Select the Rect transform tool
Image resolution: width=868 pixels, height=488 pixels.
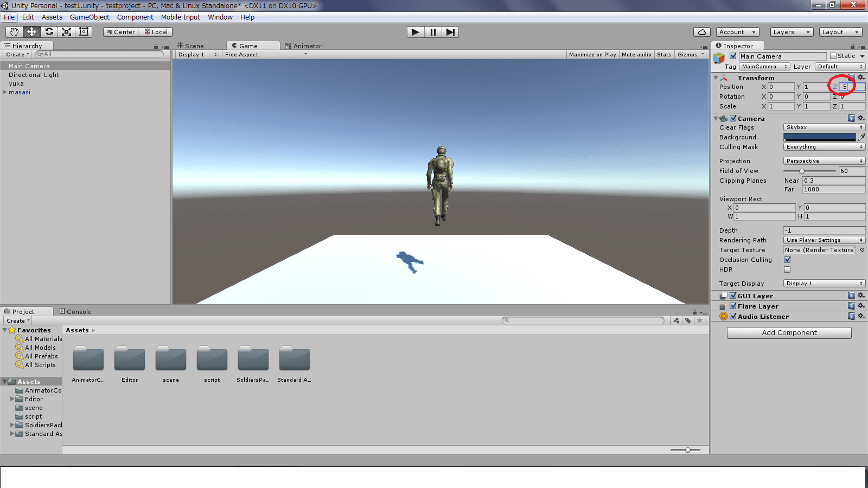pyautogui.click(x=84, y=32)
